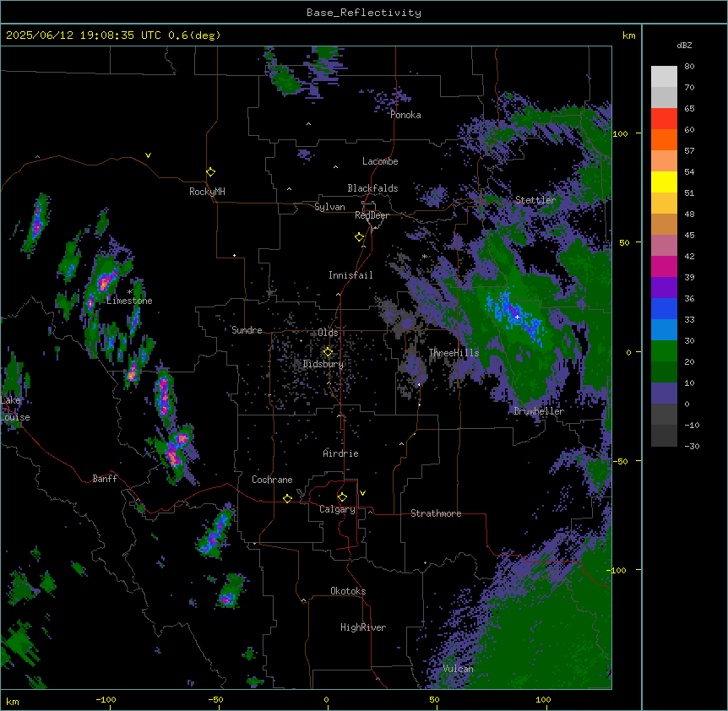Pick the light blue 33-30 dBZ legend swatch
728x711 pixels.
(x=664, y=329)
